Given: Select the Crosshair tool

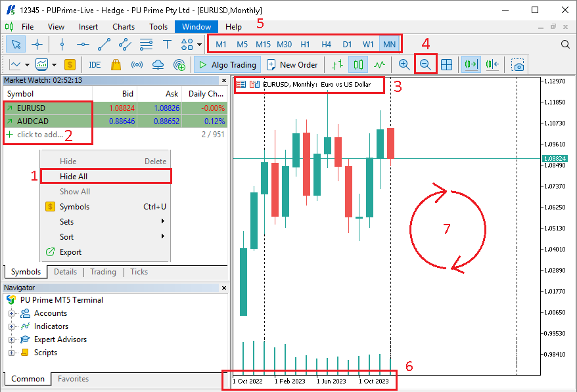Looking at the screenshot, I should 36,45.
